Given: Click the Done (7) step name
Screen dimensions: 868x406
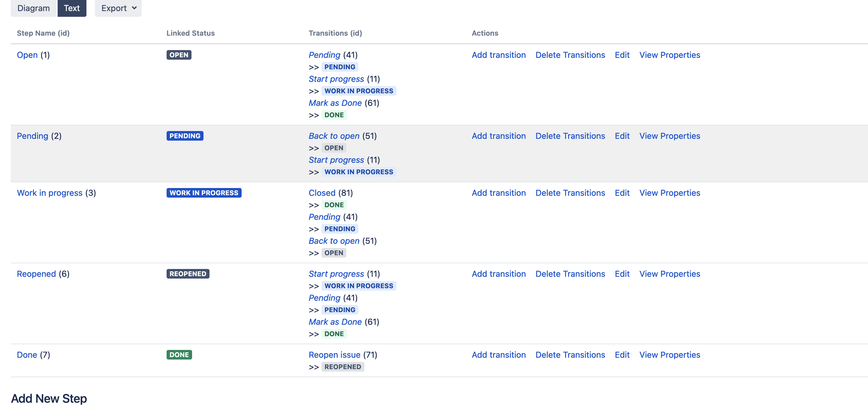Looking at the screenshot, I should 27,355.
